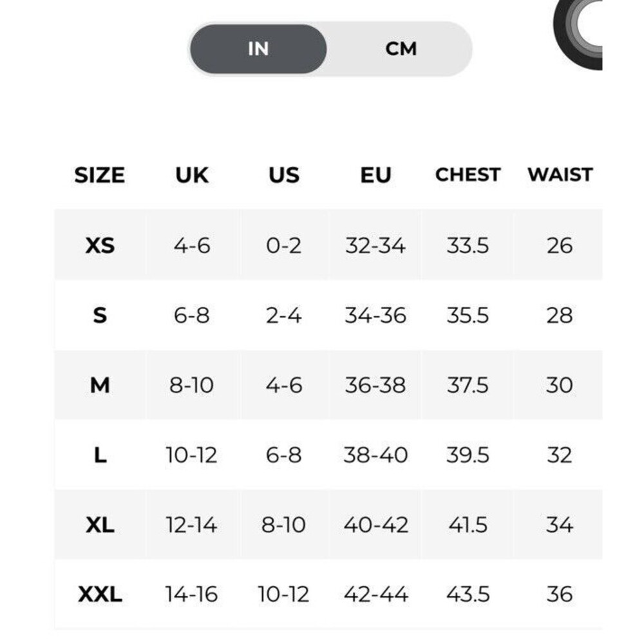Click the 37.5 chest measurement cell
The image size is (644, 644).
[x=468, y=385]
